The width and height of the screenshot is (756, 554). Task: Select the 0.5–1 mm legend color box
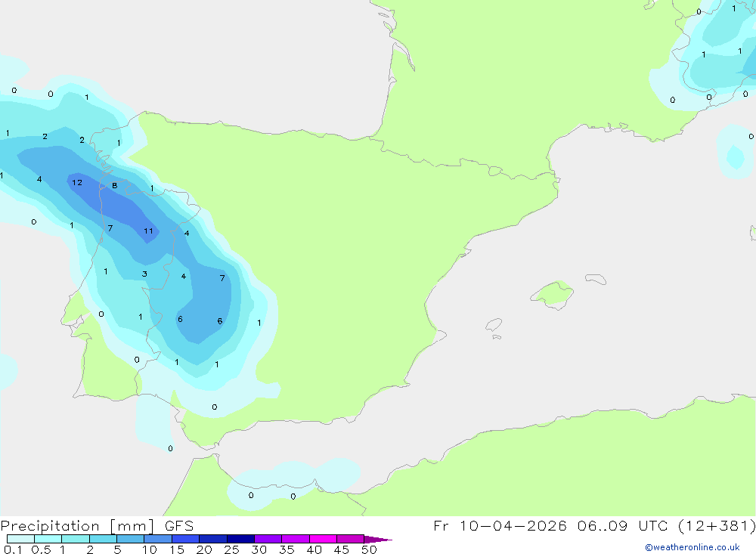click(x=48, y=539)
